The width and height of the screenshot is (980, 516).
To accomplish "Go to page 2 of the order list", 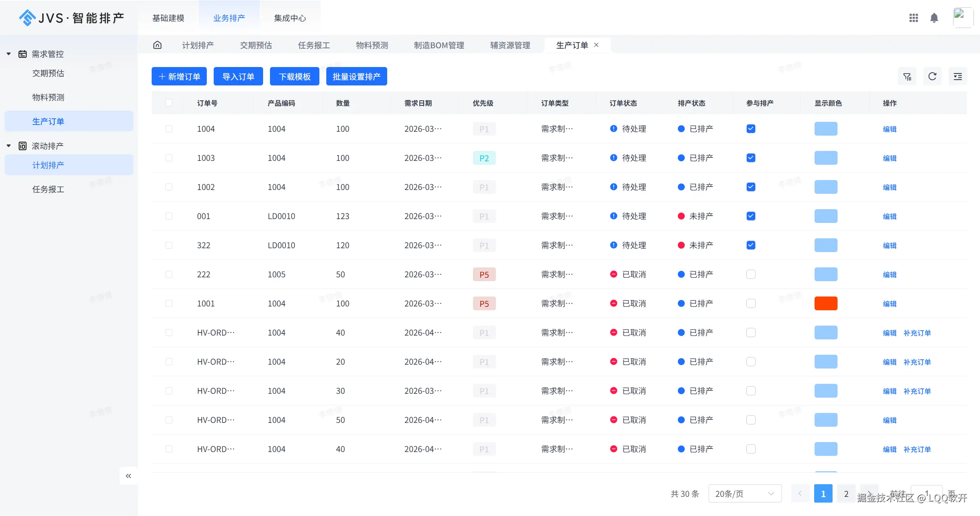I will click(x=846, y=493).
